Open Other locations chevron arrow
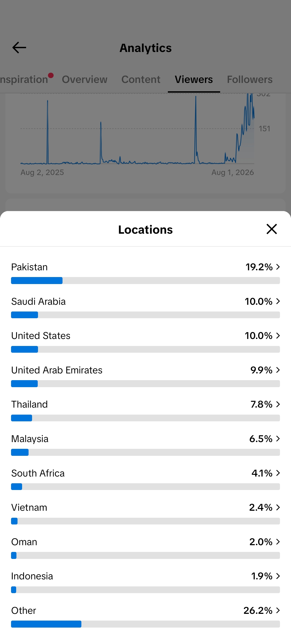291x644 pixels. [278, 610]
